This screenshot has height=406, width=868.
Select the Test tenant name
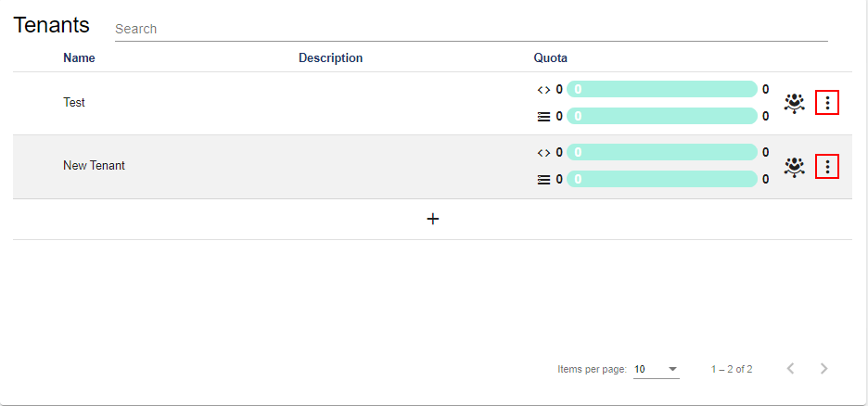click(x=74, y=103)
